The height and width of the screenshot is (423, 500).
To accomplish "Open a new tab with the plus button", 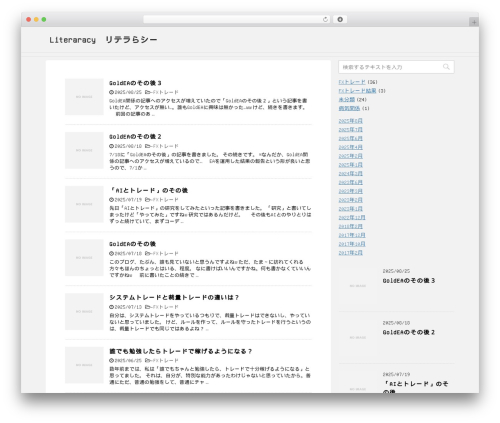I will 474,22.
